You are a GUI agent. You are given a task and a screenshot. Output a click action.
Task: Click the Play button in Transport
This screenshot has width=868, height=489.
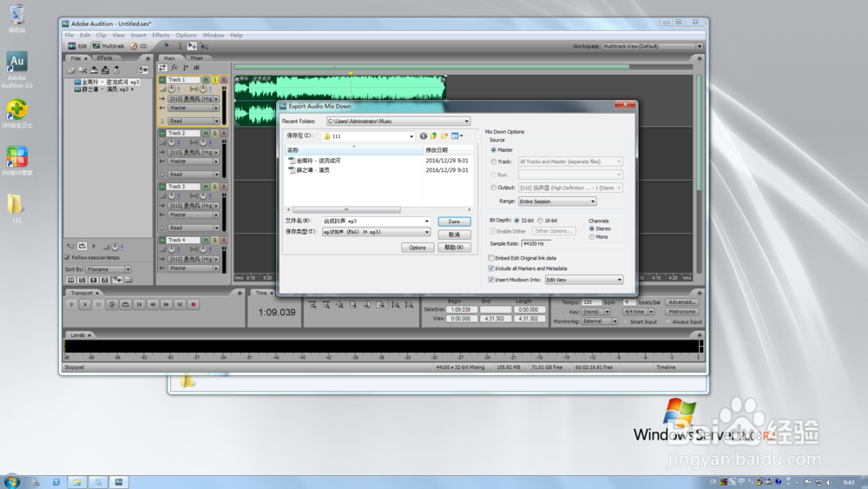coord(85,305)
